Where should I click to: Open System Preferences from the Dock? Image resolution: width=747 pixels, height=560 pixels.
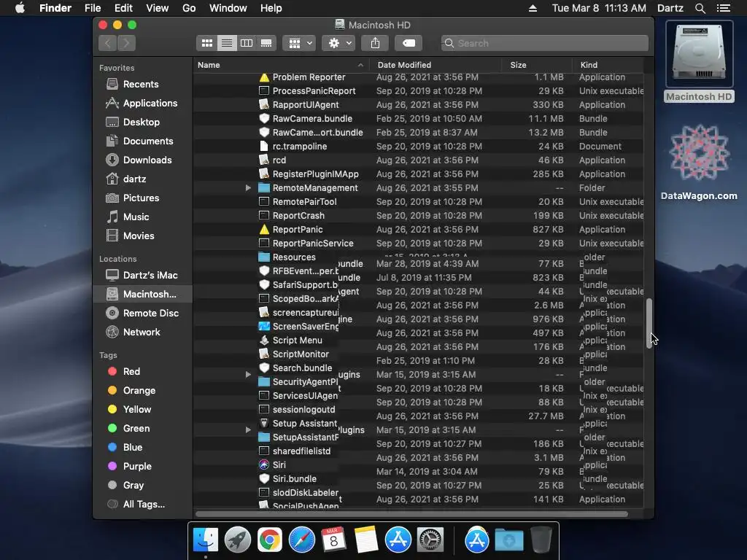click(430, 540)
